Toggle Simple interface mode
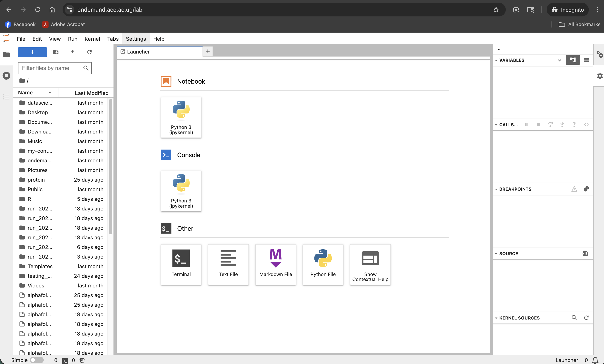This screenshot has height=364, width=604. (x=37, y=360)
